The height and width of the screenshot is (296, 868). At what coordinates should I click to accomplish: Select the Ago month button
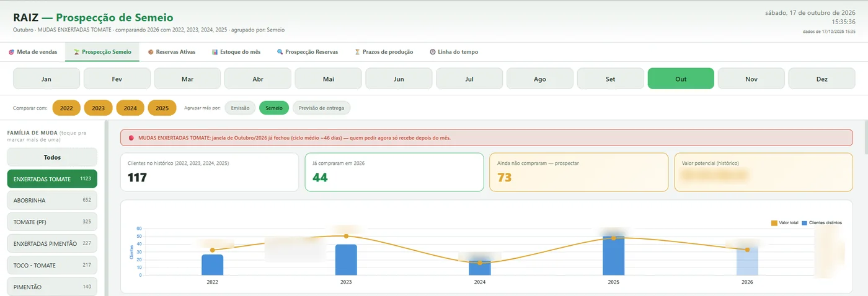click(x=540, y=79)
